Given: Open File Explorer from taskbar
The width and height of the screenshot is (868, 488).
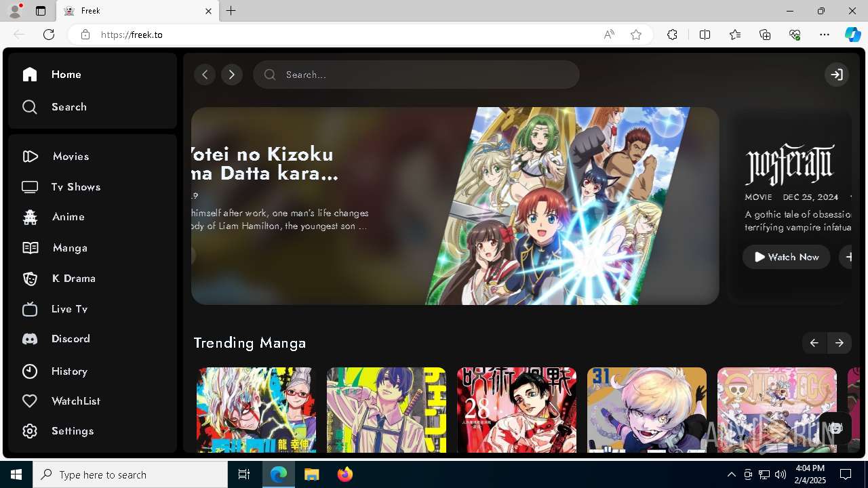Looking at the screenshot, I should pos(311,474).
